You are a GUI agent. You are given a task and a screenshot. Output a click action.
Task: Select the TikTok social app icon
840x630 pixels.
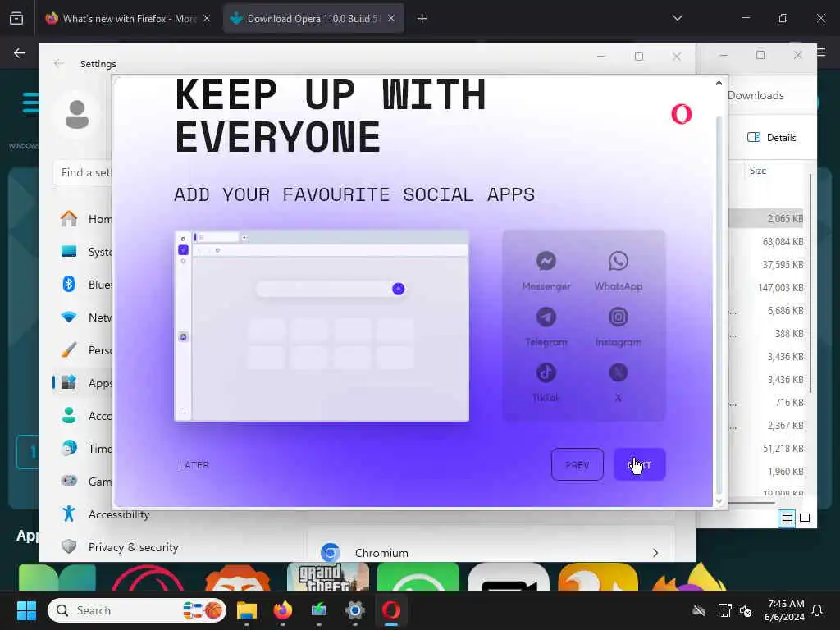[x=546, y=372]
